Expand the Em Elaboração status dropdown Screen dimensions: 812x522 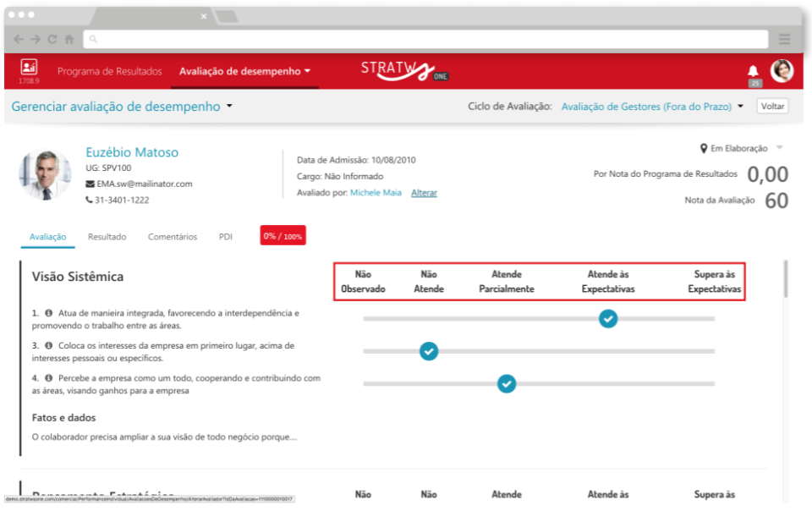tap(779, 148)
